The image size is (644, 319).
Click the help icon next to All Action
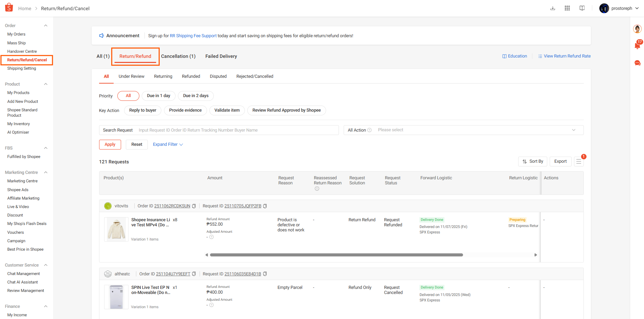(369, 130)
